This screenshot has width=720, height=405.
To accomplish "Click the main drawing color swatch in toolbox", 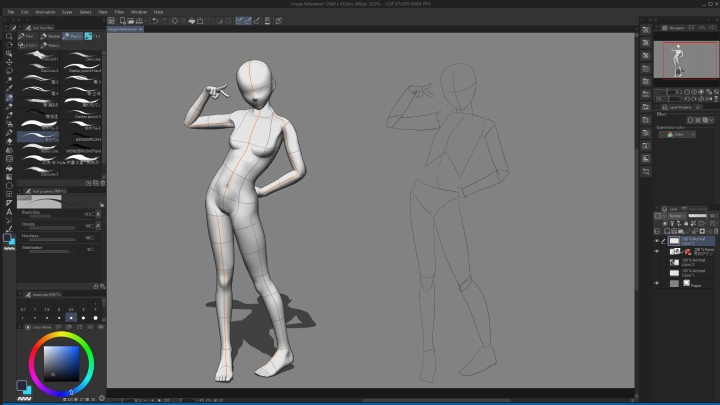I will click(x=7, y=238).
